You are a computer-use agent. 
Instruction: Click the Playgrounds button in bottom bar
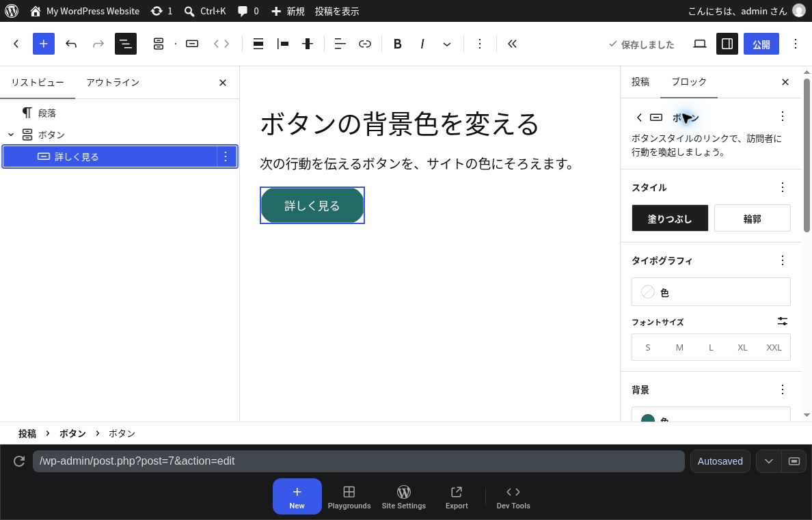click(349, 497)
